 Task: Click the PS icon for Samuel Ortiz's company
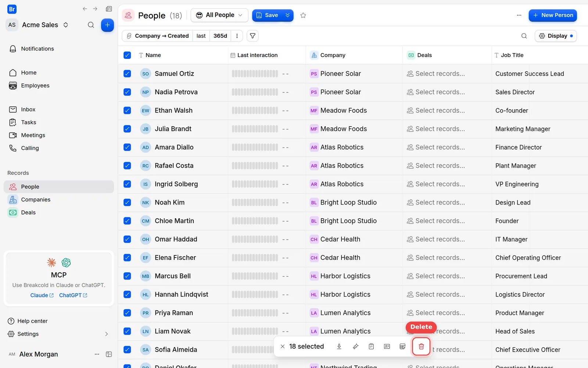(x=314, y=74)
